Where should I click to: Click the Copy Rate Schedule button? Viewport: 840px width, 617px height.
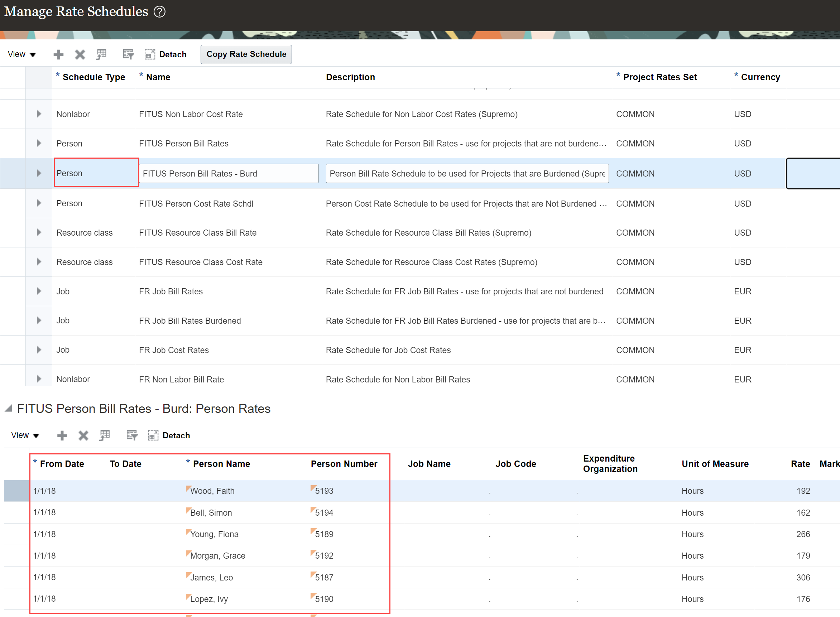tap(246, 54)
